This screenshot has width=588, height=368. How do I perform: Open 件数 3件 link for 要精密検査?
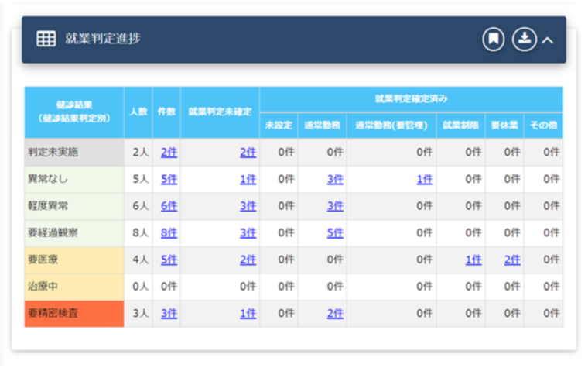click(169, 314)
